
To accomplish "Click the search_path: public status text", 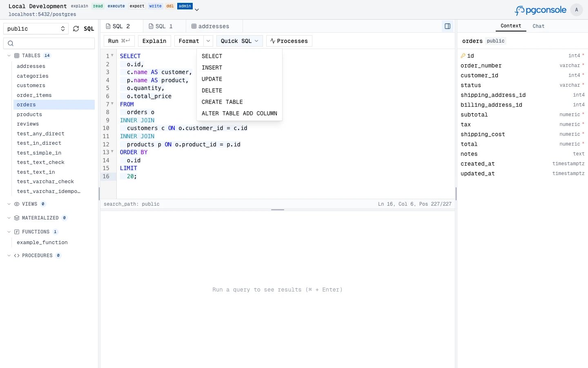I will 131,204.
